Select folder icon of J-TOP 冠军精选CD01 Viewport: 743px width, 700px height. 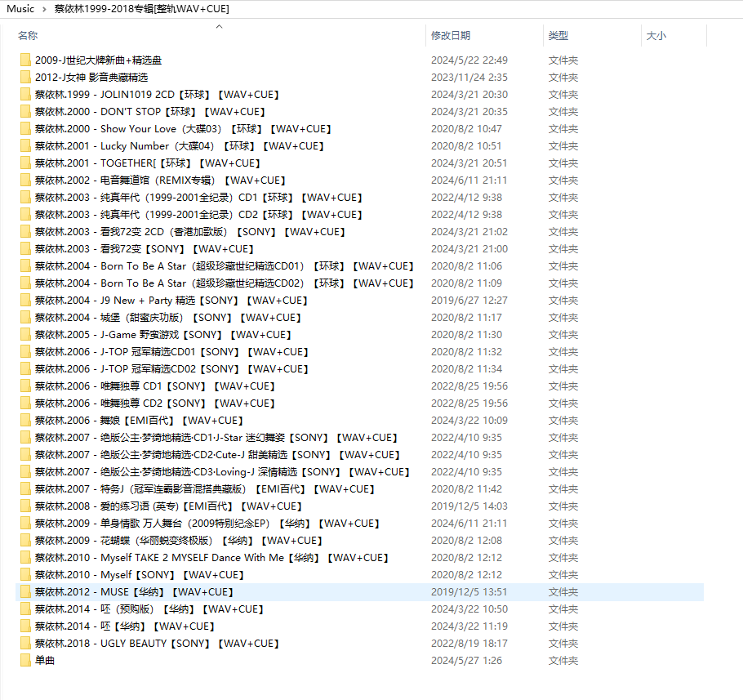tap(25, 352)
